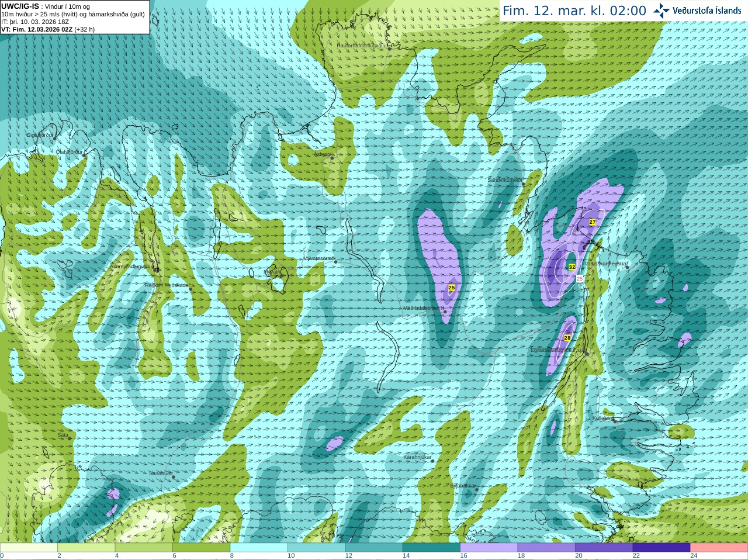Select the 10–12 m/s legend color swatch
This screenshot has height=560, width=748.
coord(316,548)
